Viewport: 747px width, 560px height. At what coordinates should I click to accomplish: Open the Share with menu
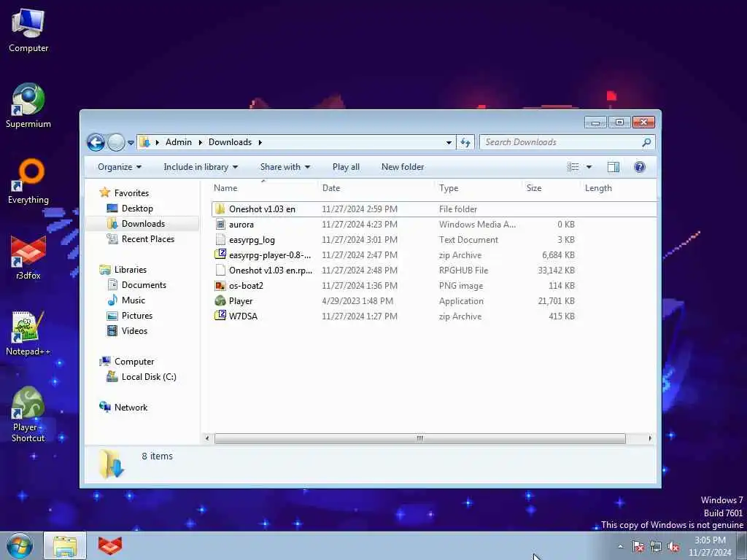pyautogui.click(x=285, y=167)
